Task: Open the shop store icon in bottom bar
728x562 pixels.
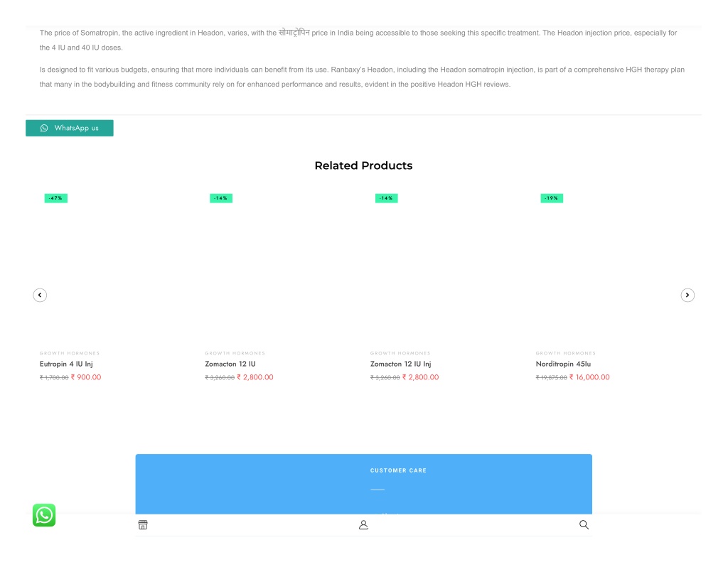Action: point(143,525)
